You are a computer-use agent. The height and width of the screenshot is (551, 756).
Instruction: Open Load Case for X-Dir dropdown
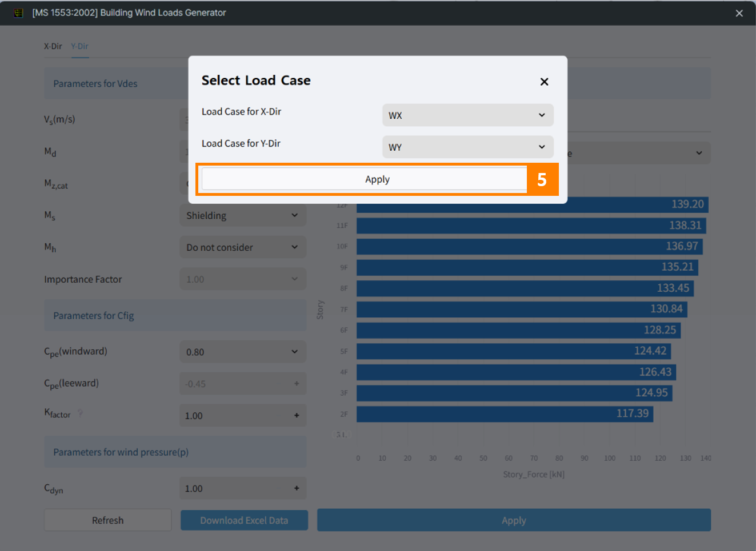467,115
